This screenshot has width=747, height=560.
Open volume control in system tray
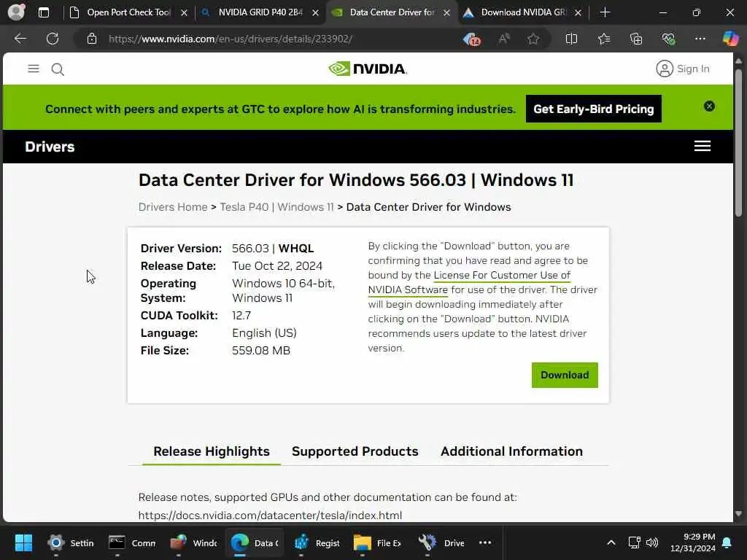pyautogui.click(x=651, y=542)
